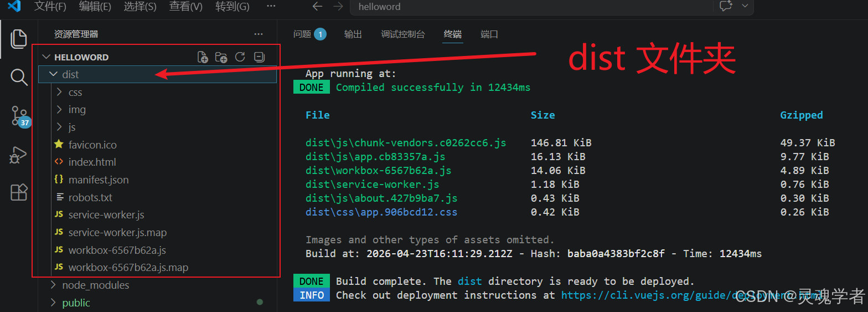Open the 查看(V) menu
The width and height of the screenshot is (868, 312).
coord(185,7)
